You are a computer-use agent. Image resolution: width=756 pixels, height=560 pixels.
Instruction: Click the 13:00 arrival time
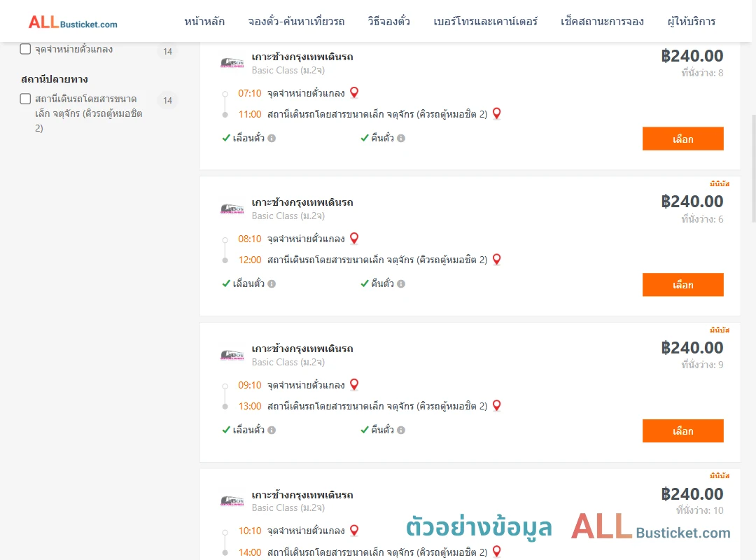(x=250, y=406)
